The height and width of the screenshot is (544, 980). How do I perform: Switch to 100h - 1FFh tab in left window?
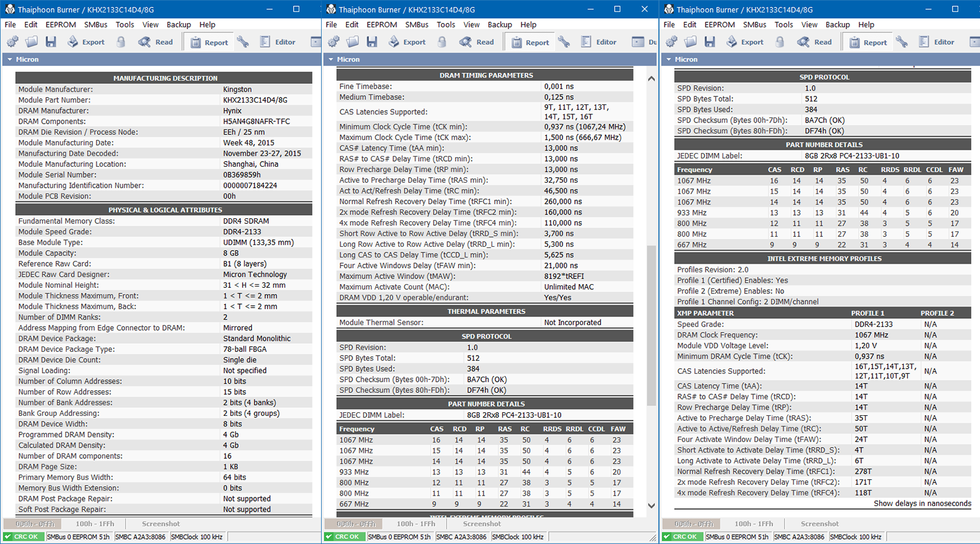[95, 524]
